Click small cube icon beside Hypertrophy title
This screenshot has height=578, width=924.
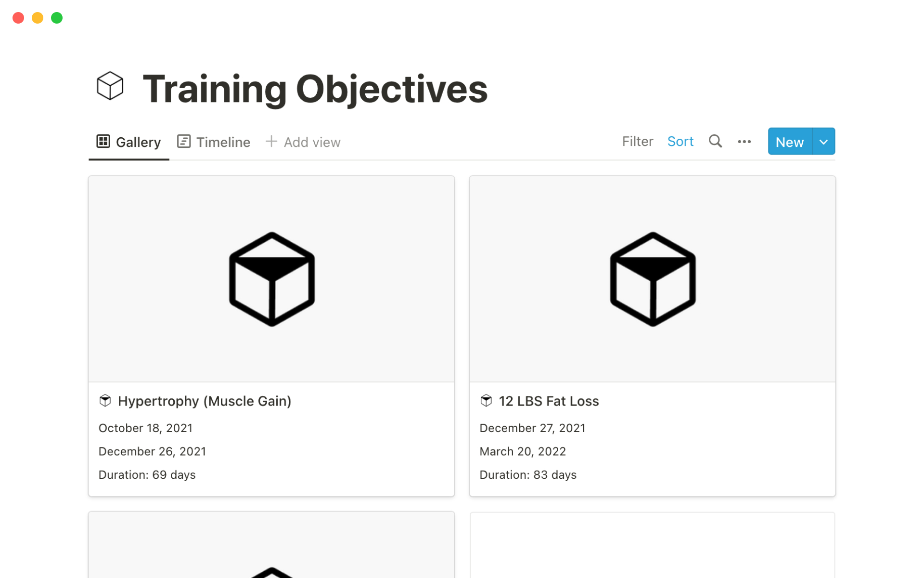(x=105, y=401)
